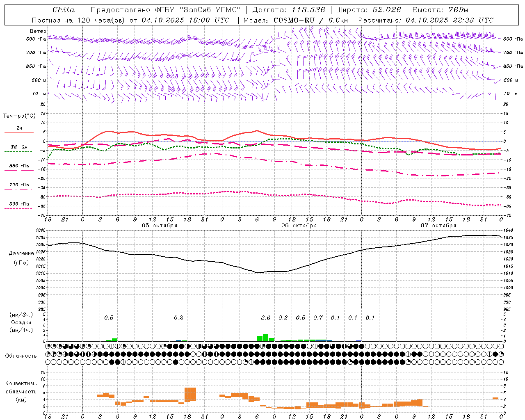This screenshot has height=420, width=525.
Task: Click the "0.7" three-hour precipitation value
Action: pos(318,317)
